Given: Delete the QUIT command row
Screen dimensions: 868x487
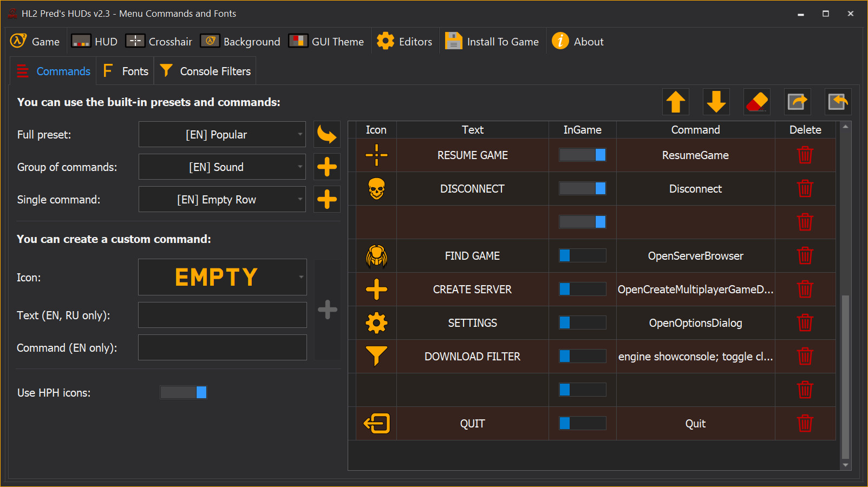Looking at the screenshot, I should click(x=805, y=424).
